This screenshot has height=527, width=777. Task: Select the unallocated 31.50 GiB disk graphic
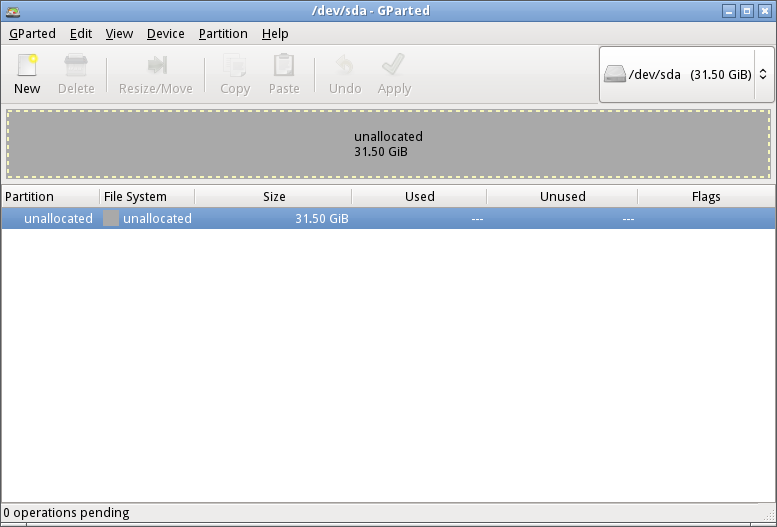(x=388, y=144)
